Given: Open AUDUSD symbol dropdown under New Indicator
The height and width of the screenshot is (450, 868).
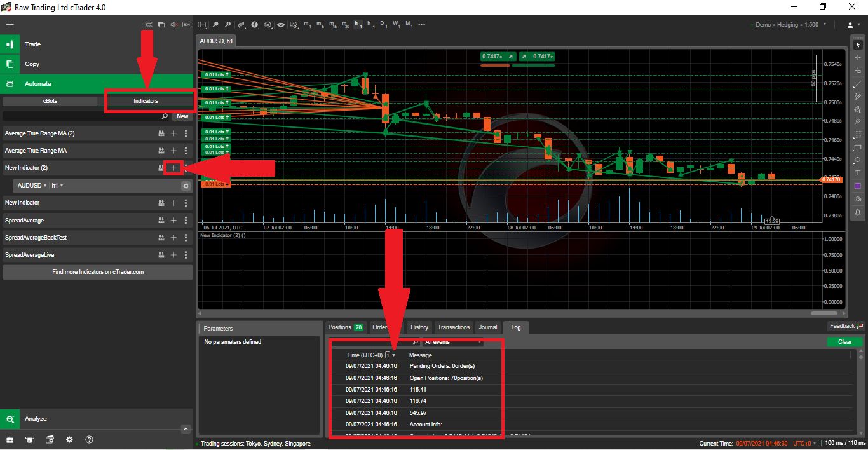Looking at the screenshot, I should 32,186.
